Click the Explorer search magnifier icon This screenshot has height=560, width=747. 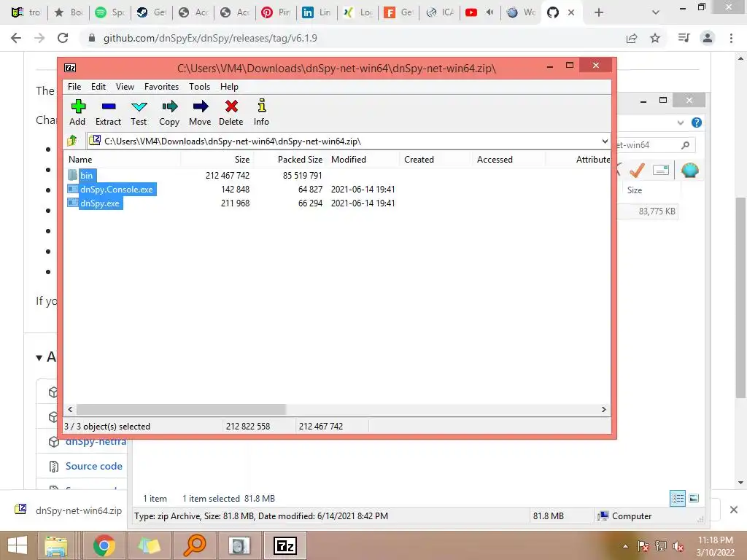point(685,145)
